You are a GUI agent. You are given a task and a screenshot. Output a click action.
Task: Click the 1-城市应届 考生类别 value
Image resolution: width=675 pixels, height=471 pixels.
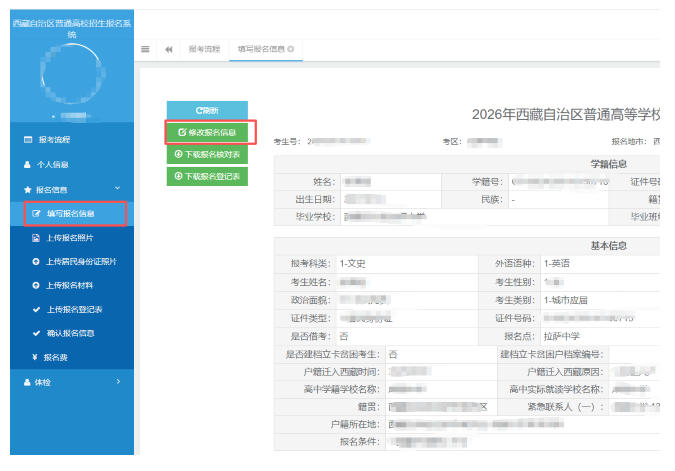566,300
